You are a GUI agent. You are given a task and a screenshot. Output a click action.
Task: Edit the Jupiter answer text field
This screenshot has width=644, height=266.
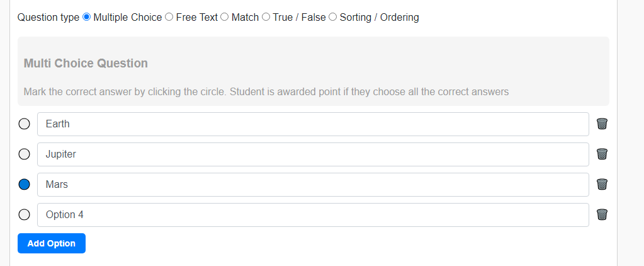(x=313, y=154)
